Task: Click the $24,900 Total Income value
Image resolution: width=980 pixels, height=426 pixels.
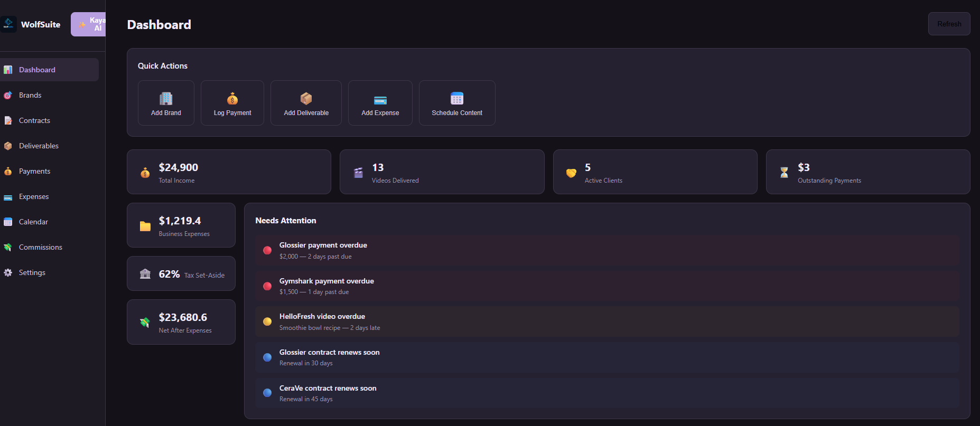Action: (179, 167)
